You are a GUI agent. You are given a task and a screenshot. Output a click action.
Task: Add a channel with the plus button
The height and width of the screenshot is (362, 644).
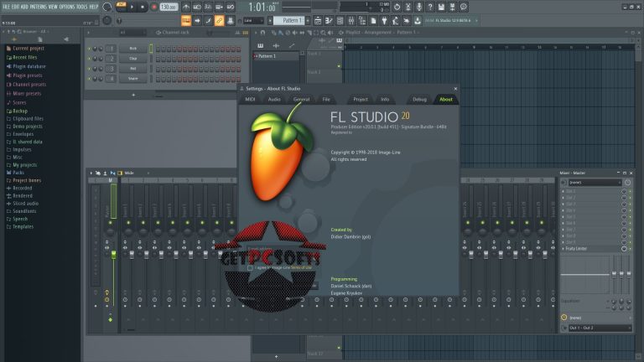click(x=133, y=95)
